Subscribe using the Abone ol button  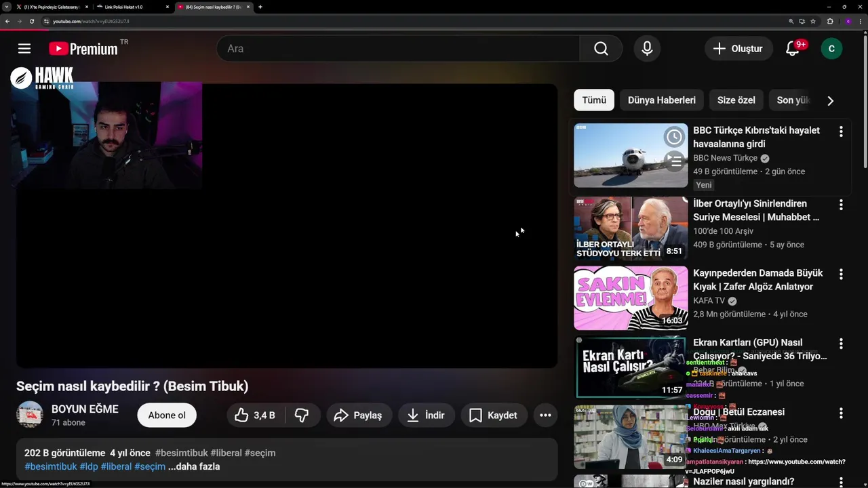[x=167, y=415]
